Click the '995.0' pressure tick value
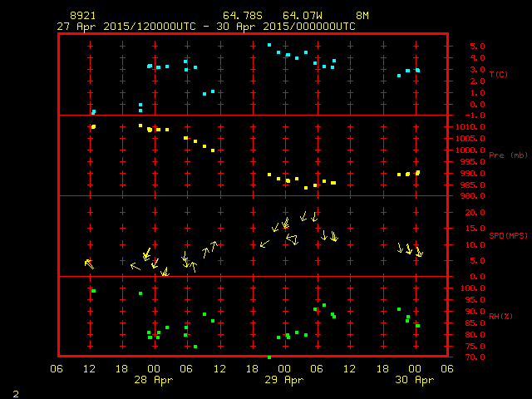This screenshot has width=532, height=399. (472, 162)
